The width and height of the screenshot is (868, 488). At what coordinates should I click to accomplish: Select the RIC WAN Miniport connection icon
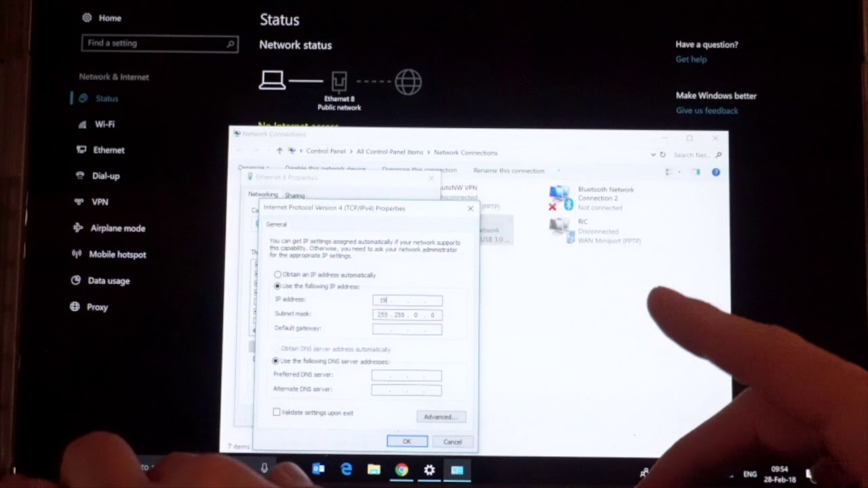[560, 230]
